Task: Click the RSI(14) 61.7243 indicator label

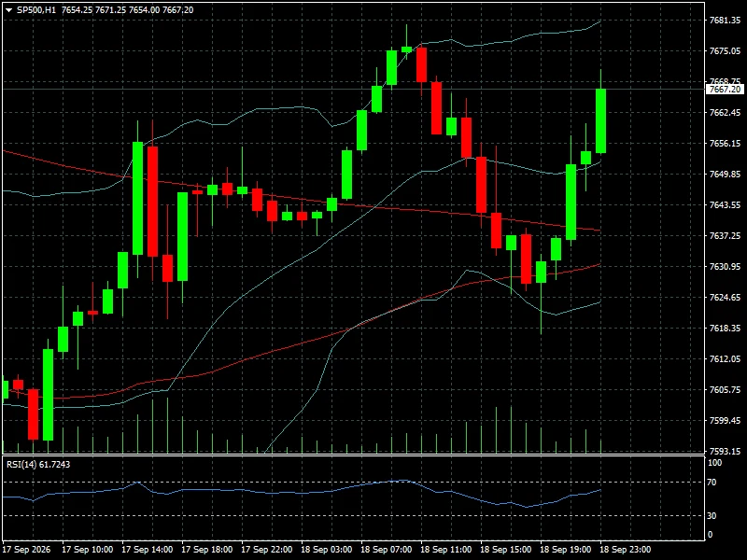Action: click(x=38, y=464)
